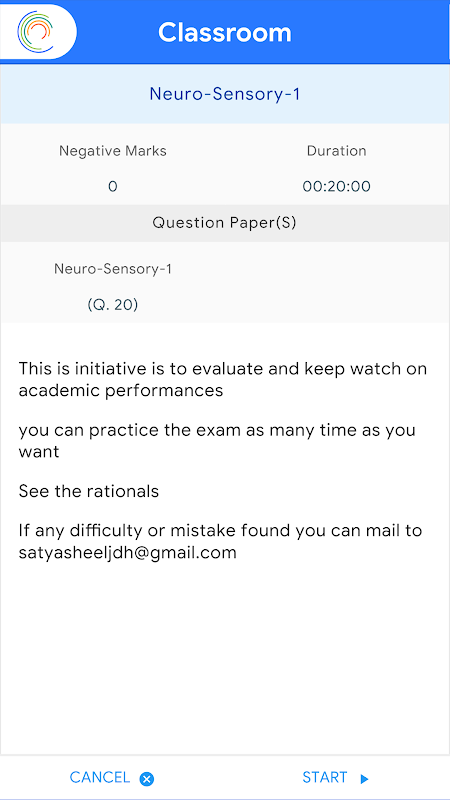
Task: Click the negative marks value 0
Action: [113, 186]
